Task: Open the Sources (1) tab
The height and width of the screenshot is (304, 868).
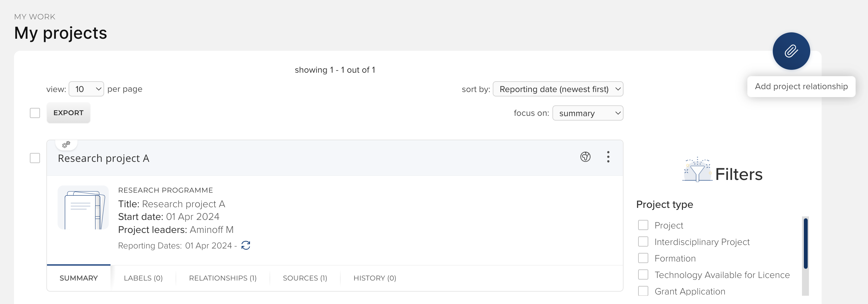Action: (304, 278)
